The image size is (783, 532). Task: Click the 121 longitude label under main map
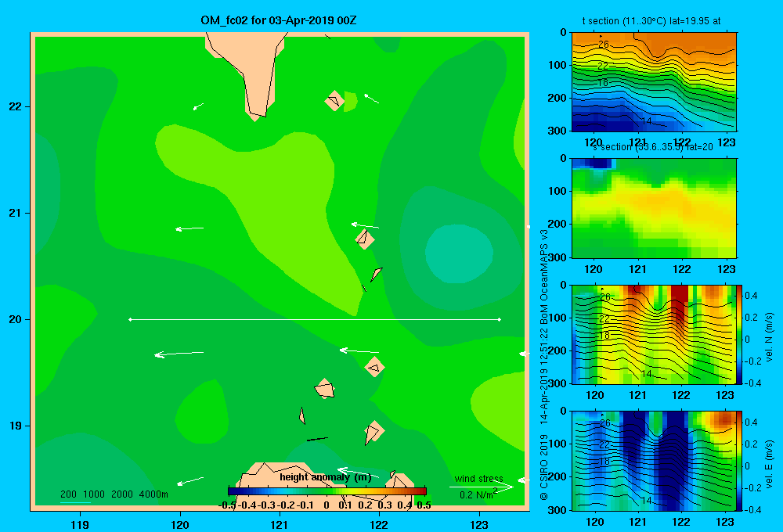[x=280, y=524]
